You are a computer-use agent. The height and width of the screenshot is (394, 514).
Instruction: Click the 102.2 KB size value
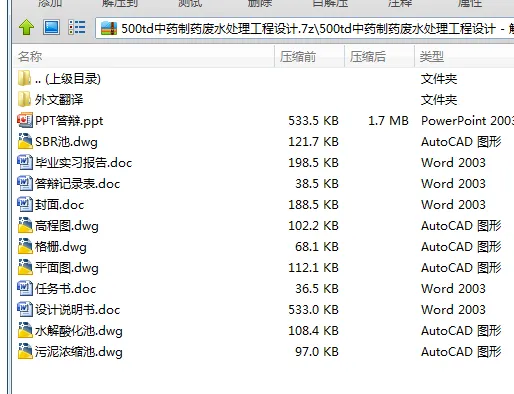313,226
